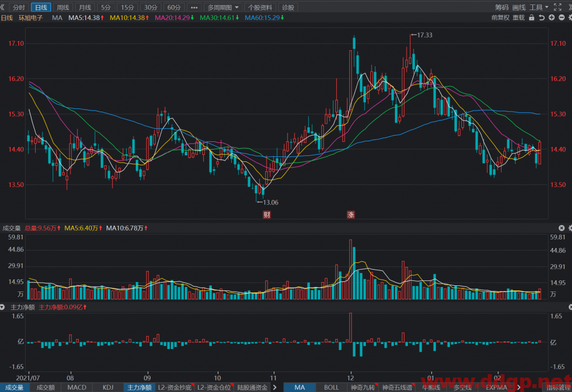Click 总量:9.56万 volume value

click(42, 228)
